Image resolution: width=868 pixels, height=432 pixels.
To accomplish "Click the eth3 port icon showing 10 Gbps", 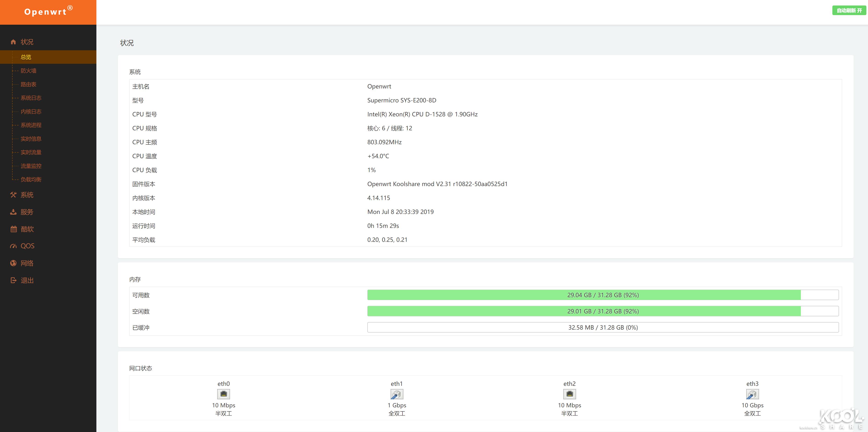I will (752, 394).
